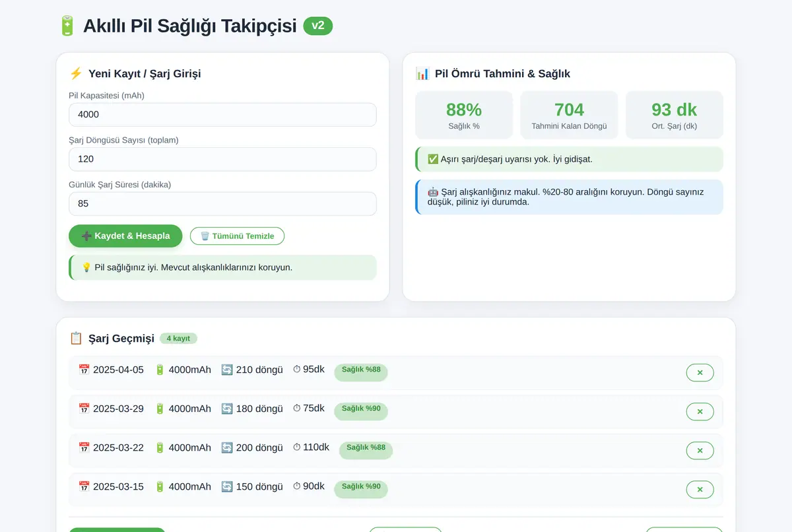Click the battery icon in the 2025-03-22 row
The image size is (792, 532).
tap(160, 448)
